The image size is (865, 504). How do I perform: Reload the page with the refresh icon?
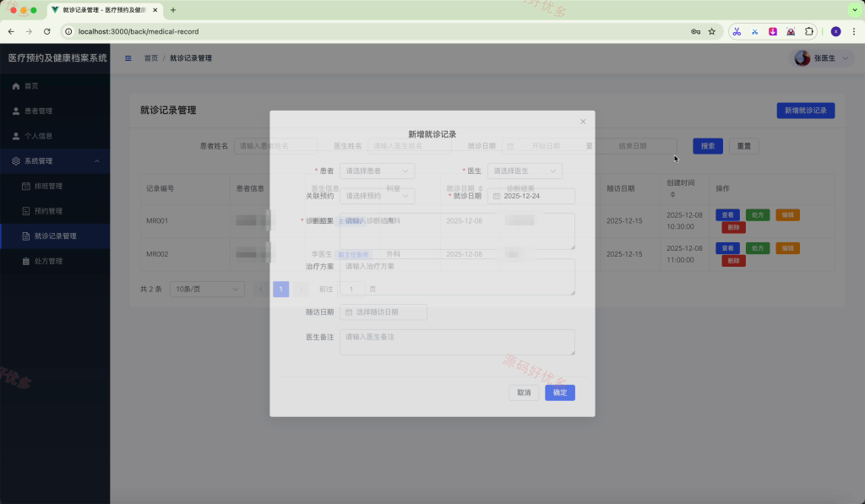tap(47, 31)
